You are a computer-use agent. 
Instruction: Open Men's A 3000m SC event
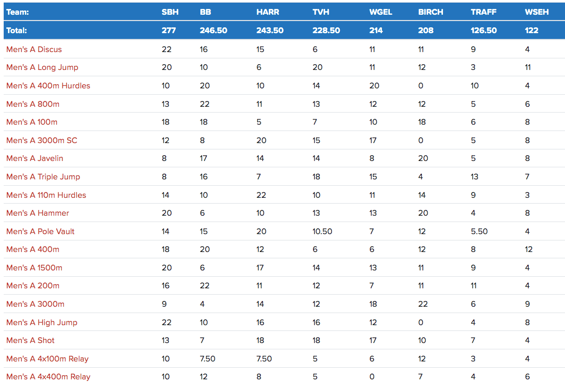tap(42, 140)
